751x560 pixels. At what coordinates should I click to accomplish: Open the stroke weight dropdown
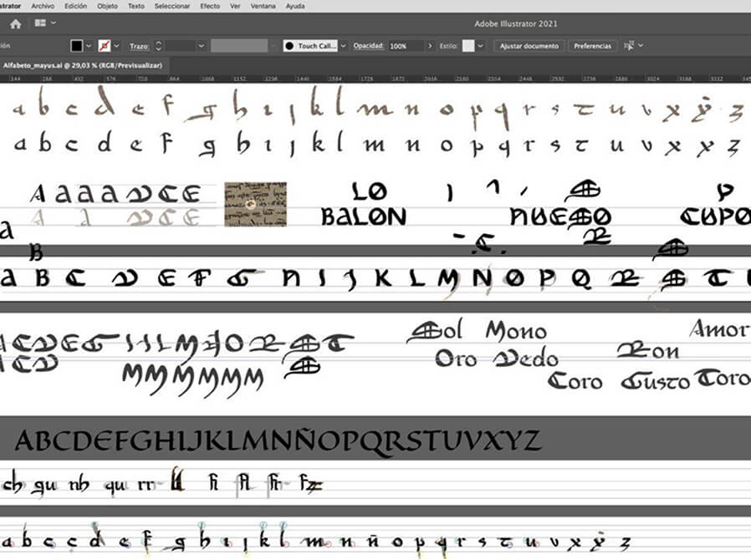click(x=201, y=46)
